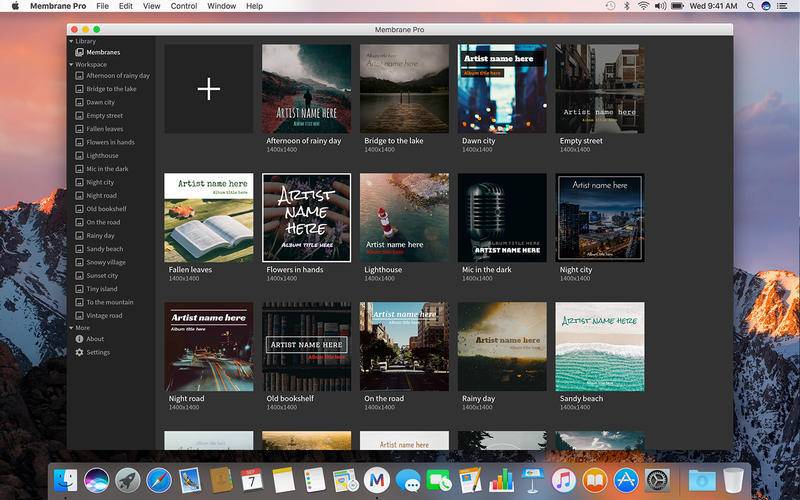The image size is (800, 500).
Task: Open iTunes from the Dock
Action: [x=563, y=480]
